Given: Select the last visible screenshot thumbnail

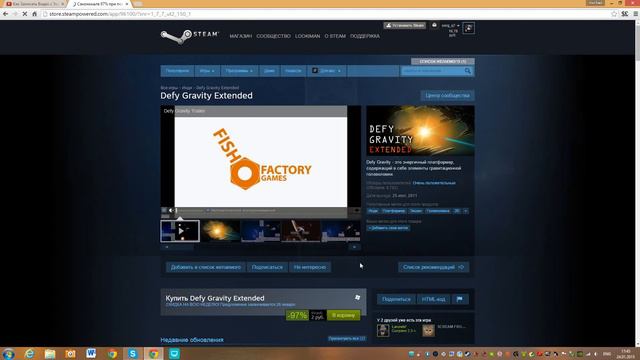Looking at the screenshot, I should coord(341,231).
